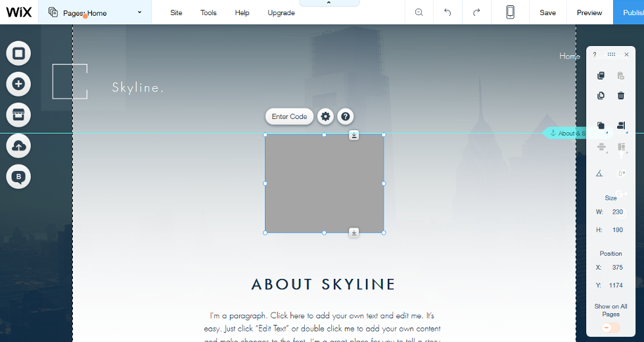Viewport: 644px width, 342px height.
Task: Open the Site menu
Action: point(176,12)
